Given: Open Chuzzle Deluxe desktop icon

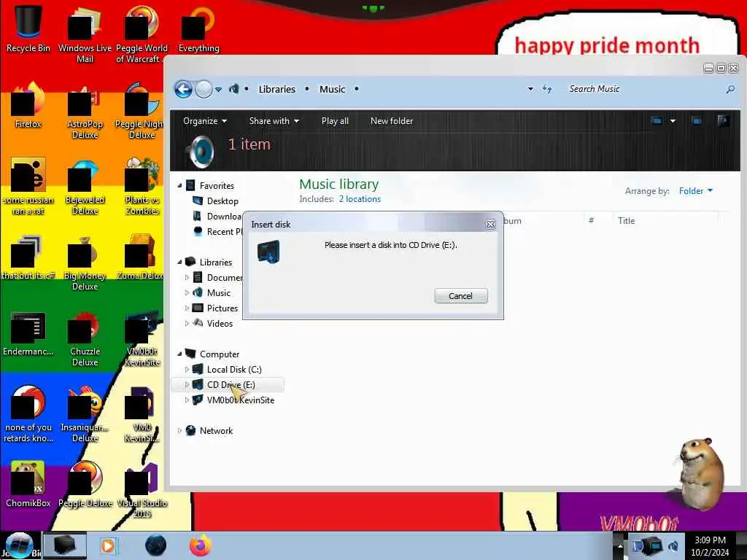Looking at the screenshot, I should point(85,338).
